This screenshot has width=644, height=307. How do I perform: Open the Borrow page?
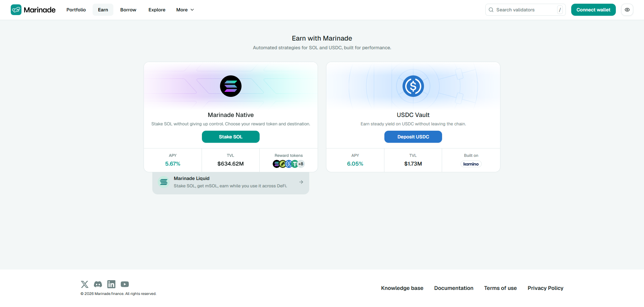pos(128,10)
